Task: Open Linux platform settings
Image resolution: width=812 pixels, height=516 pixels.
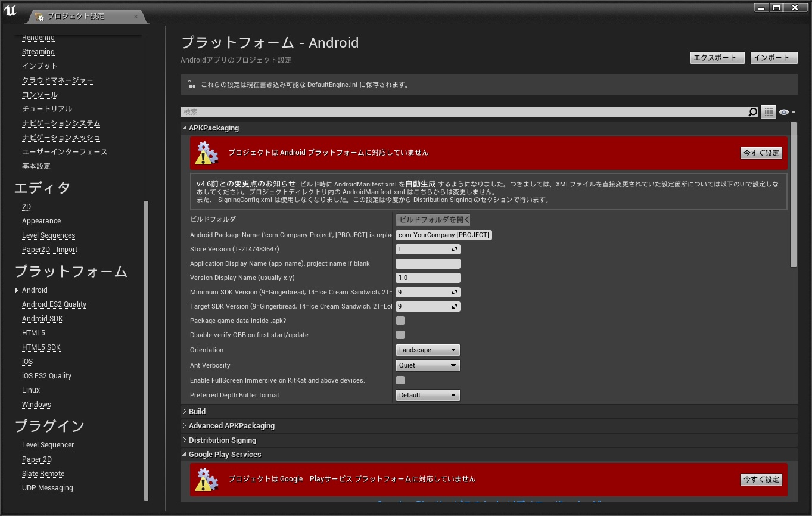Action: 31,390
